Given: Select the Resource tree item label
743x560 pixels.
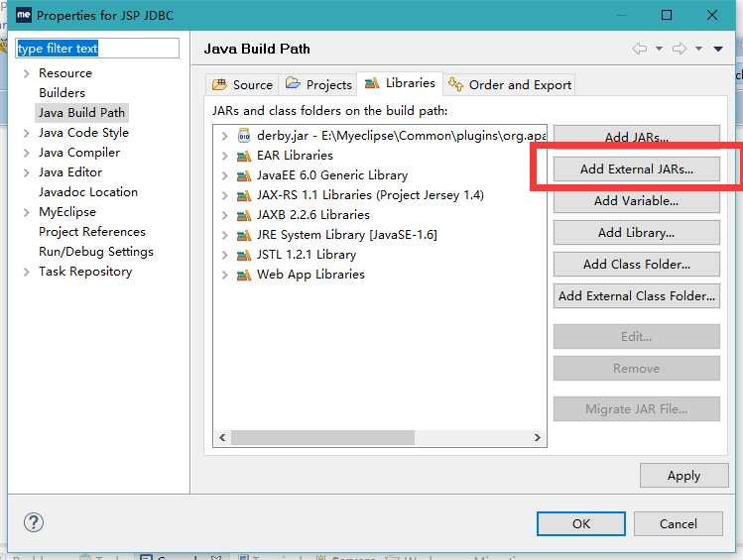Looking at the screenshot, I should tap(65, 73).
